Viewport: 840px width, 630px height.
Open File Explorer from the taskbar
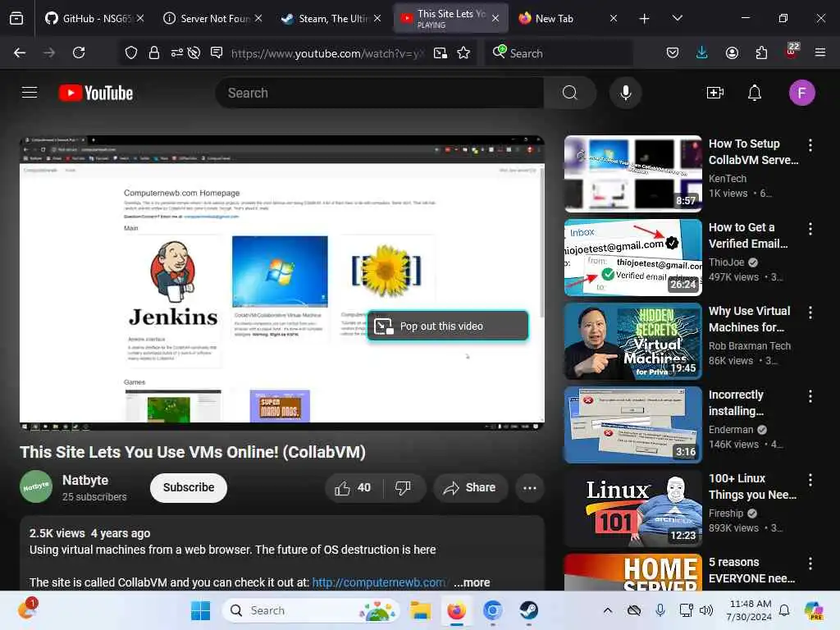tap(421, 610)
